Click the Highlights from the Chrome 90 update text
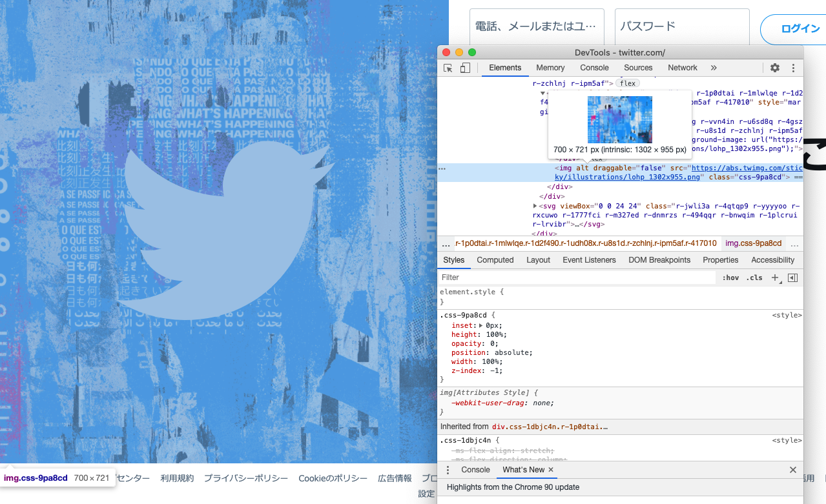 click(513, 487)
